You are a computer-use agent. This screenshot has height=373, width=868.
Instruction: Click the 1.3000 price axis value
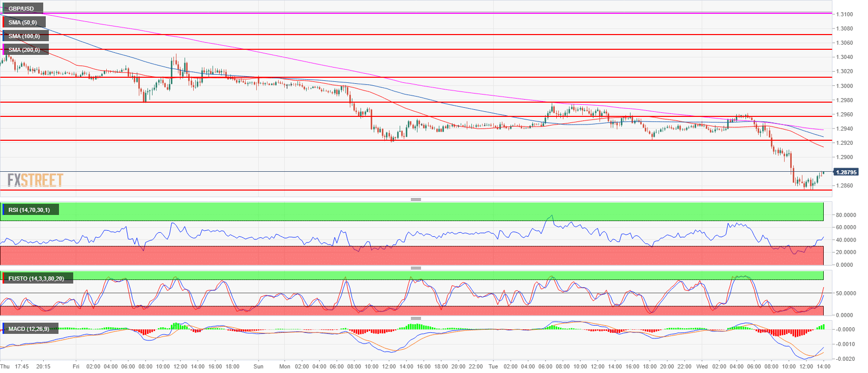pos(845,86)
